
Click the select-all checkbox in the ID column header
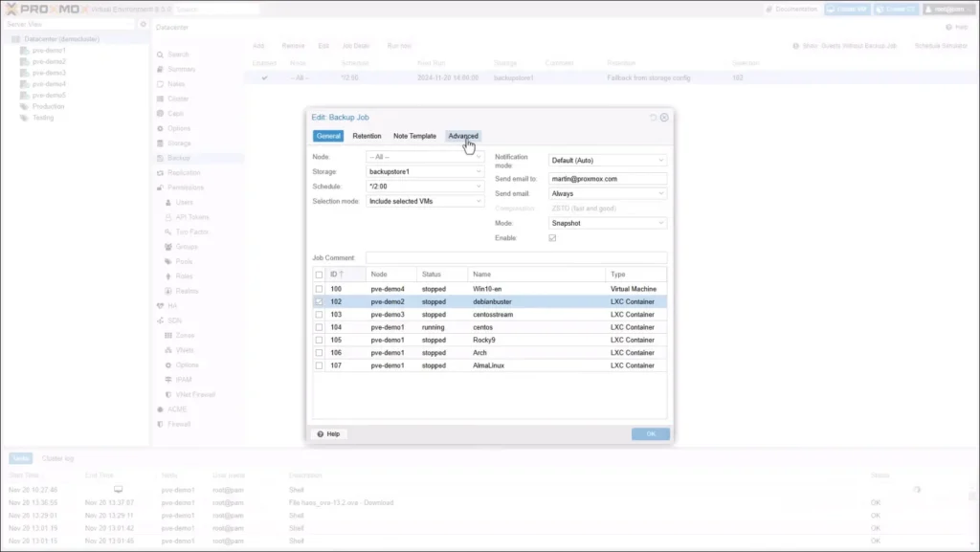(x=321, y=274)
